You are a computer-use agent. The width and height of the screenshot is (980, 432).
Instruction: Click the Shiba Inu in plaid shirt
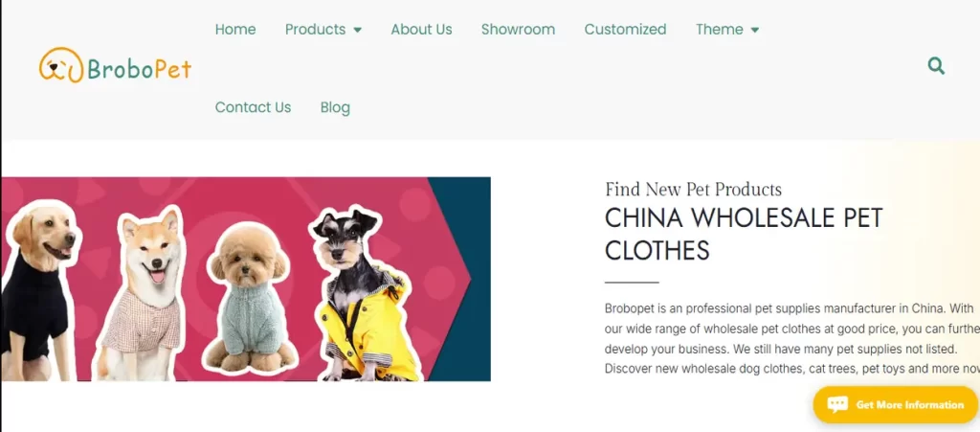tap(143, 292)
